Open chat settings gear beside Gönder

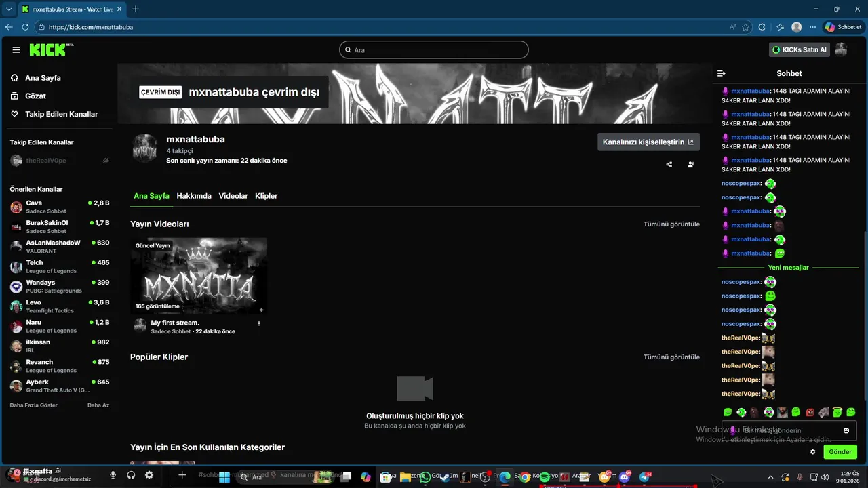click(813, 451)
